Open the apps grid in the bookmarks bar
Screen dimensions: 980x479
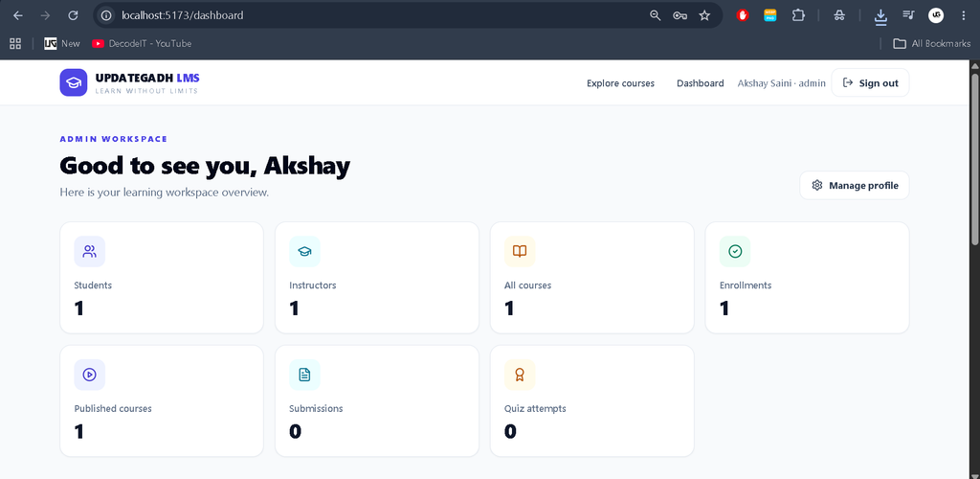pos(15,43)
